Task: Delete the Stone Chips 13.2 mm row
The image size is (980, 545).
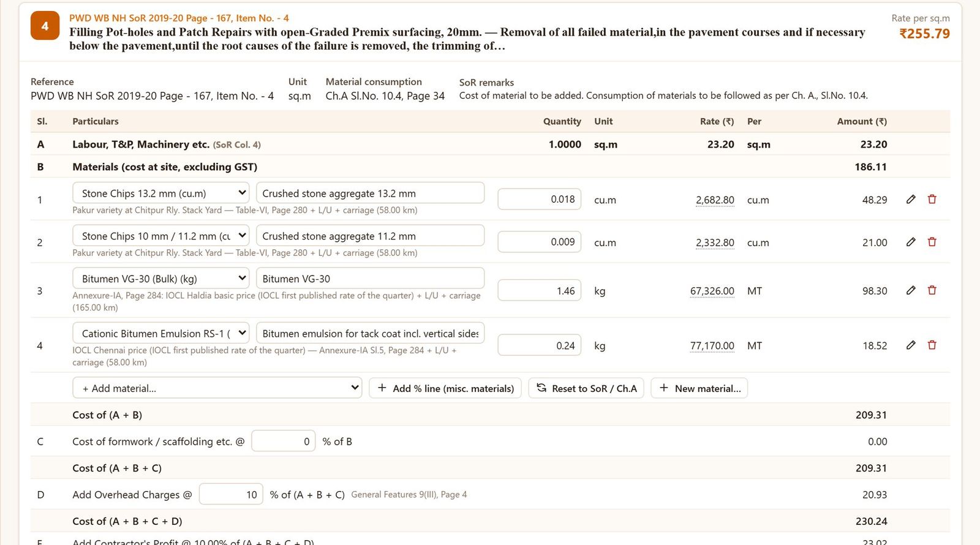Action: 932,199
